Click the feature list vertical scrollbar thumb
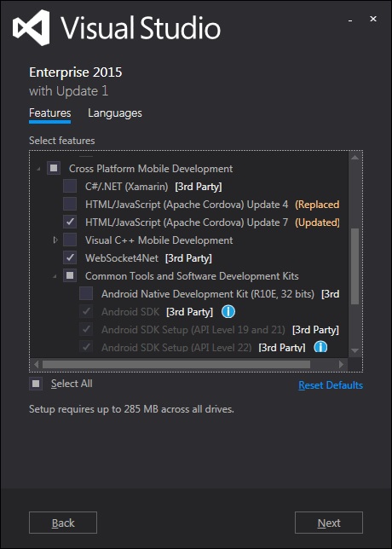 355,266
